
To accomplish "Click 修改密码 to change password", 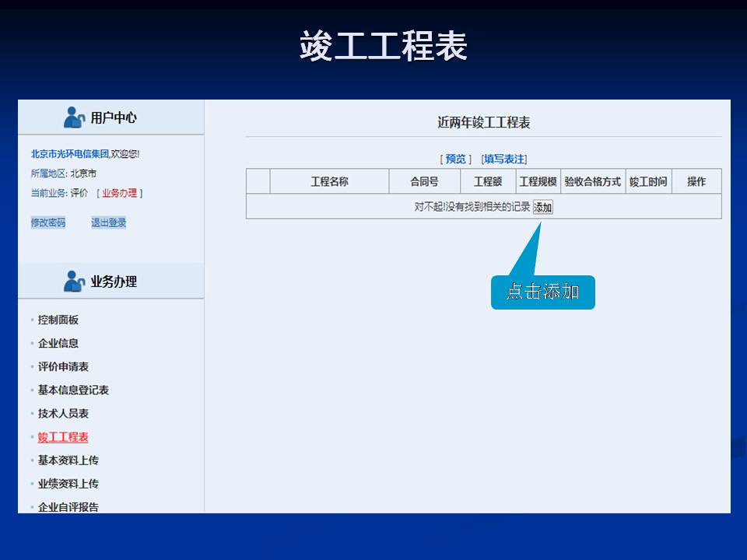I will [x=48, y=222].
